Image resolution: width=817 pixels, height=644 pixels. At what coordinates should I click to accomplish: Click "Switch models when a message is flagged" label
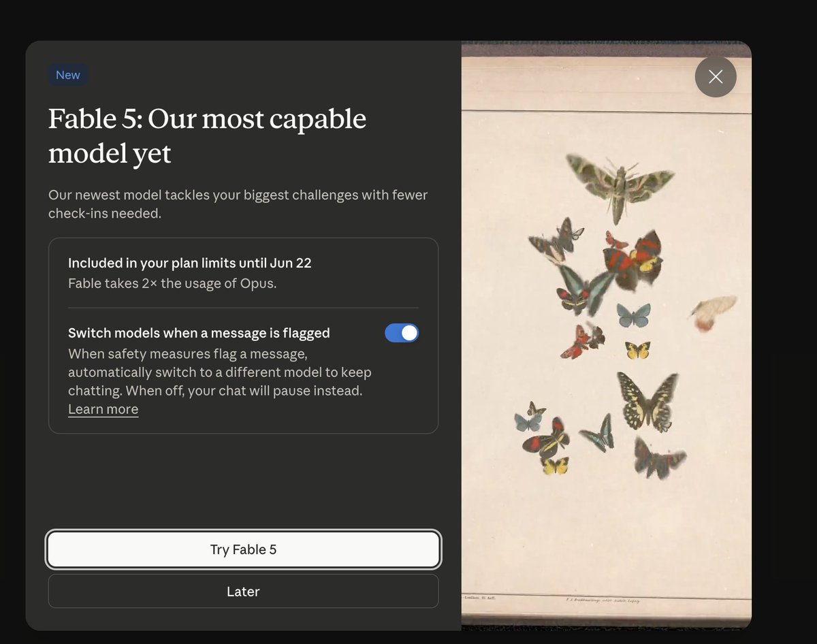point(199,333)
